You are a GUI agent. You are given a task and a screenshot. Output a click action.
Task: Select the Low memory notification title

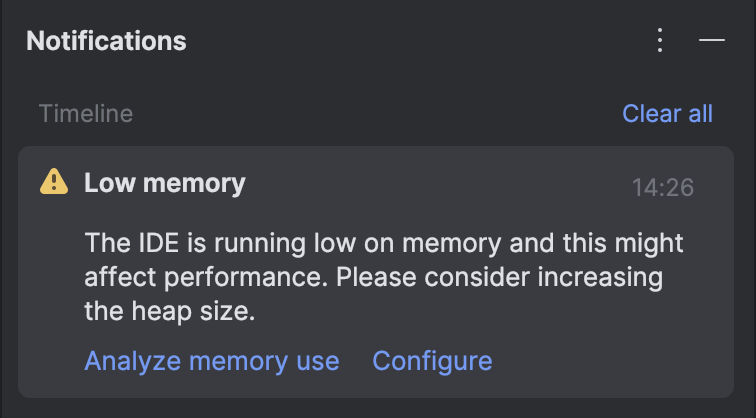pyautogui.click(x=165, y=183)
